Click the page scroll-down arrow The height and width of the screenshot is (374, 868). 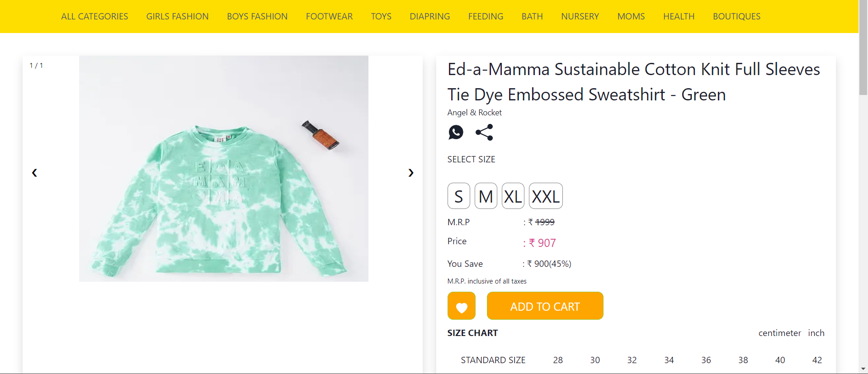(x=863, y=369)
